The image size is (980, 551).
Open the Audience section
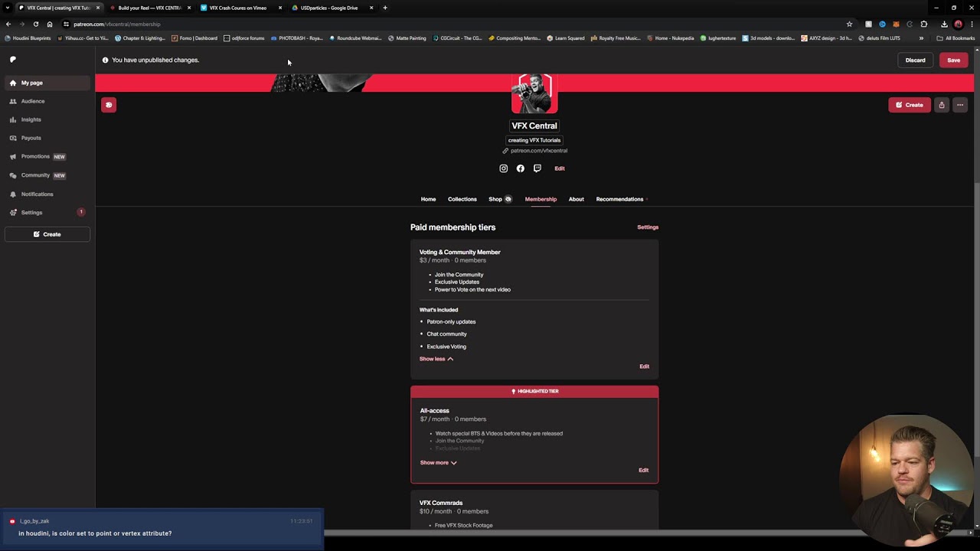(x=47, y=101)
